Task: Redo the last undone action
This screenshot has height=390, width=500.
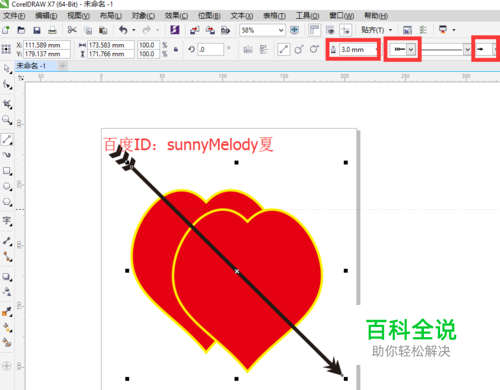Action: click(146, 30)
